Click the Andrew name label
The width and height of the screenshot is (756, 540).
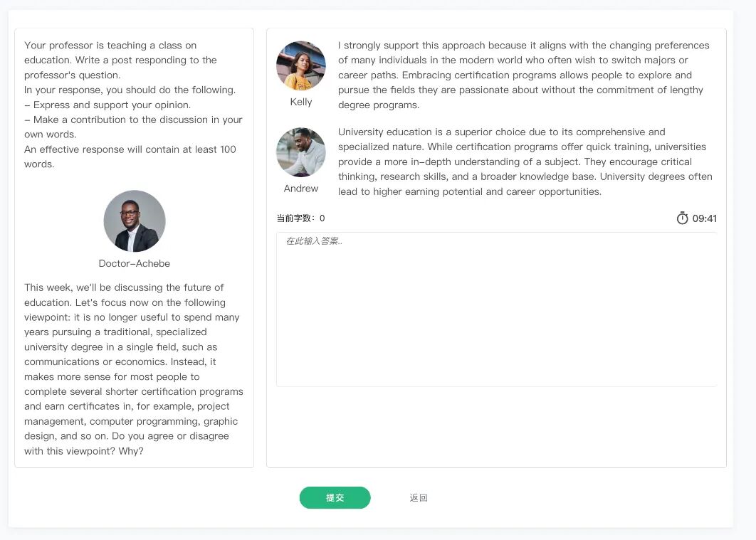301,189
